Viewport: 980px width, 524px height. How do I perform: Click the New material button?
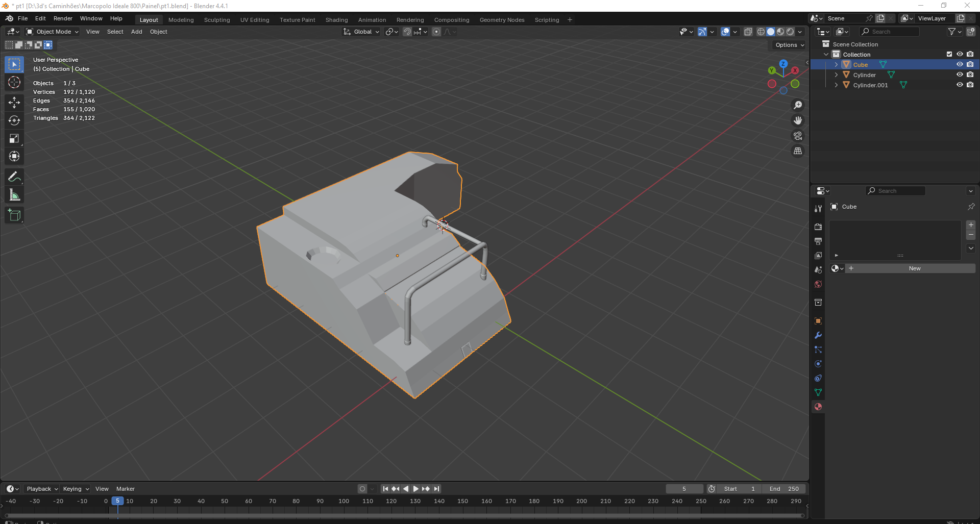coord(914,268)
